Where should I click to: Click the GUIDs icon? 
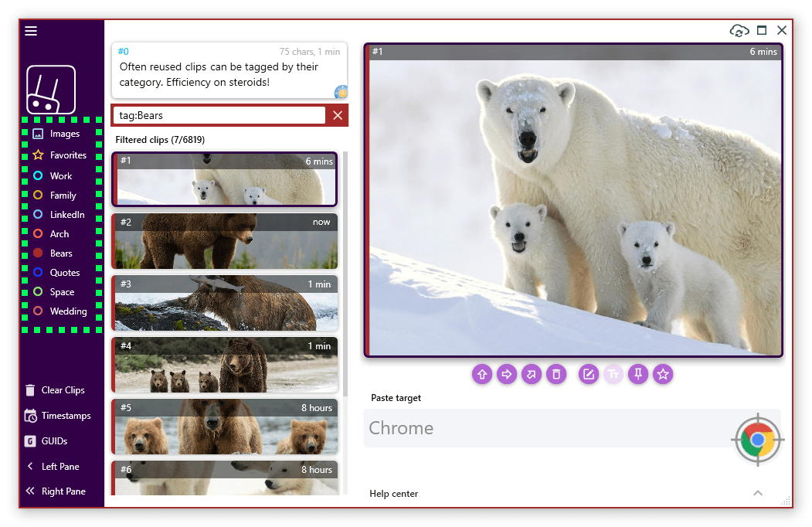[30, 441]
